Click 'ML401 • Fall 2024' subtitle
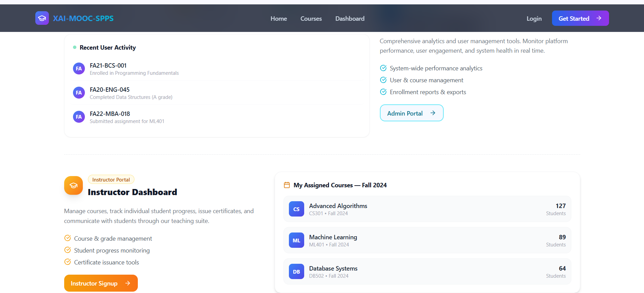Image resolution: width=644 pixels, height=293 pixels. [x=329, y=245]
